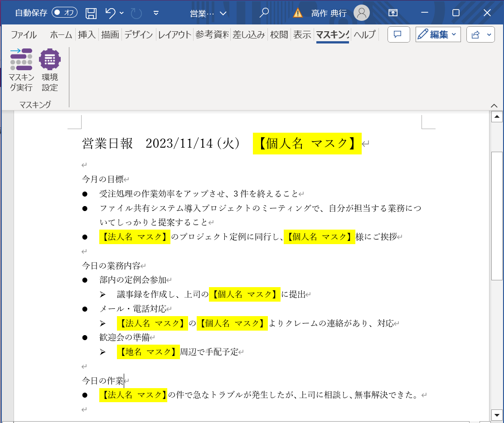The width and height of the screenshot is (504, 423).
Task: Click the bullet 歓迎会の準備
Action: (124, 337)
